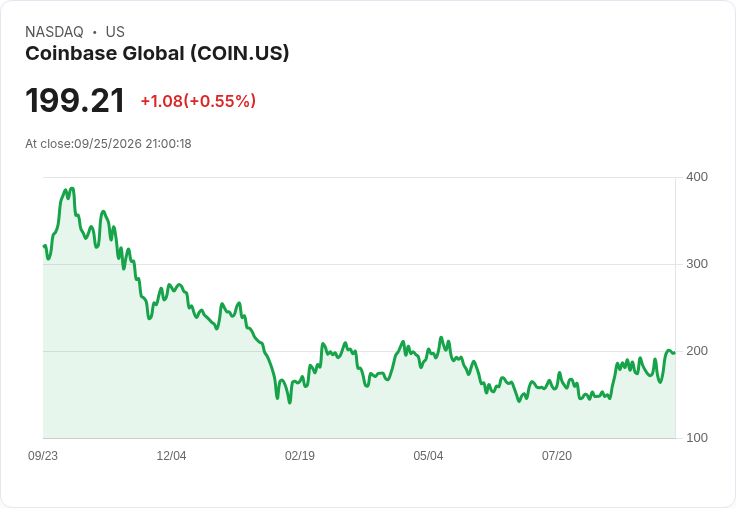The image size is (736, 508).
Task: Click the 12/04 date axis label
Action: (171, 456)
